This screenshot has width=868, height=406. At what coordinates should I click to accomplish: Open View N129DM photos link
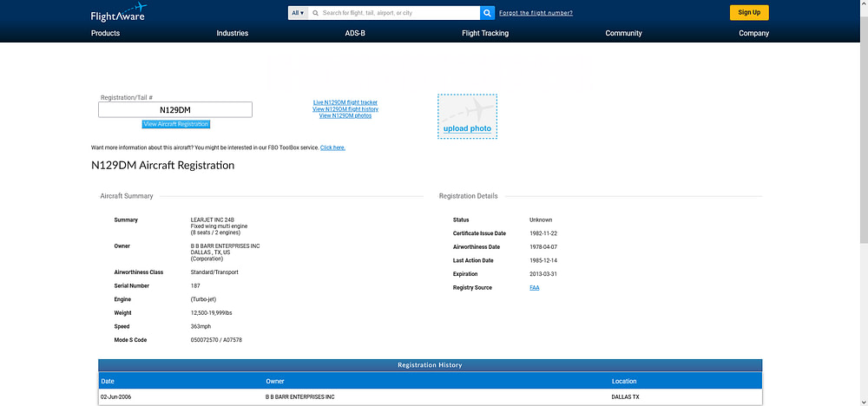[x=345, y=115]
